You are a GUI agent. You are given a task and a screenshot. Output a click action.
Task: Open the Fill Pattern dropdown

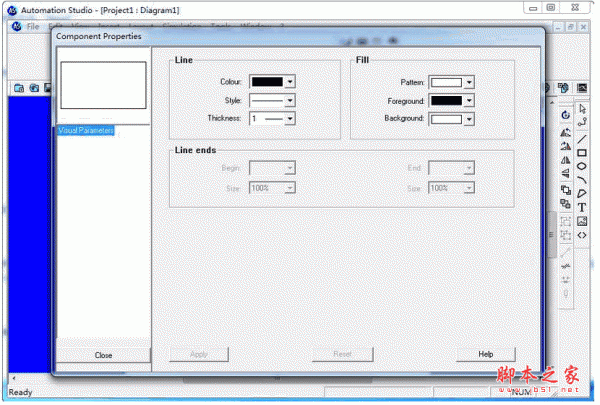tap(469, 82)
